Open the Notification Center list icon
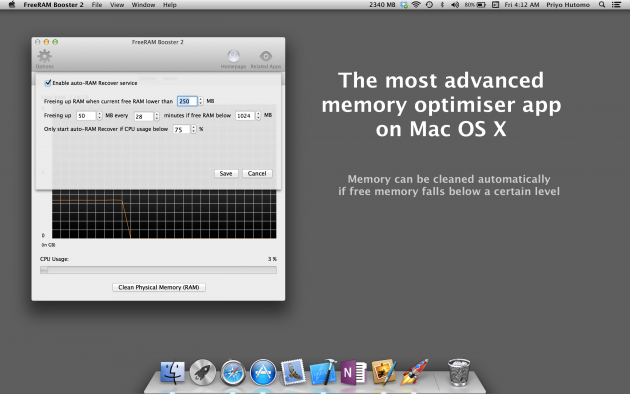The height and width of the screenshot is (394, 630). pos(616,5)
